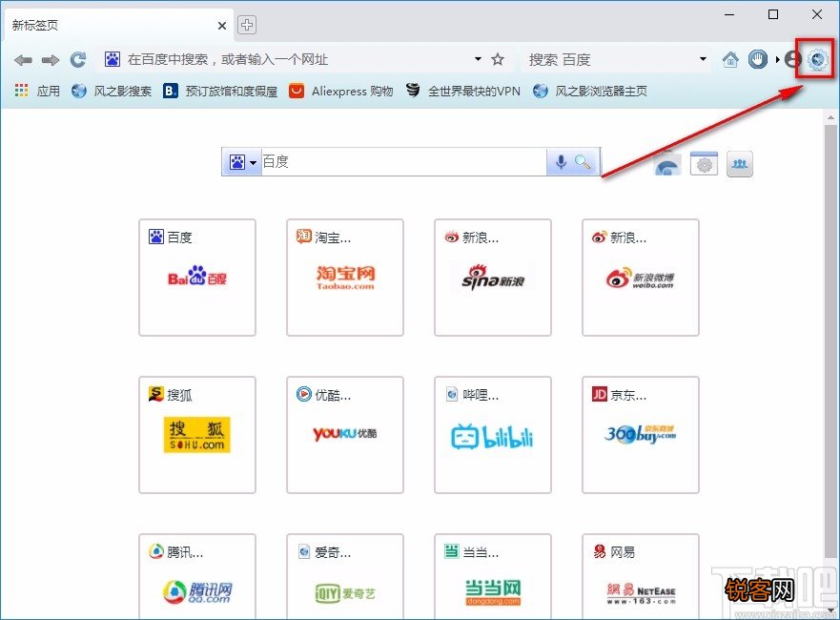
Task: Reload the page with refresh icon
Action: 78,59
